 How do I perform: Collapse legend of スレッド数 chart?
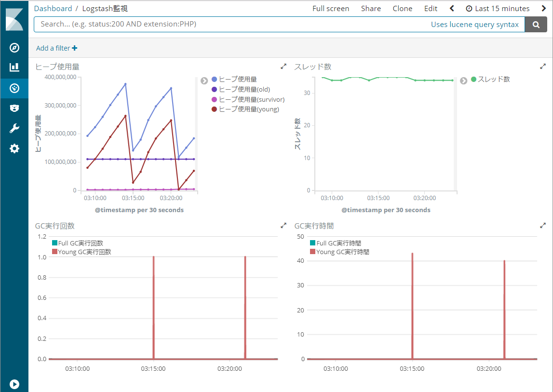tap(463, 81)
